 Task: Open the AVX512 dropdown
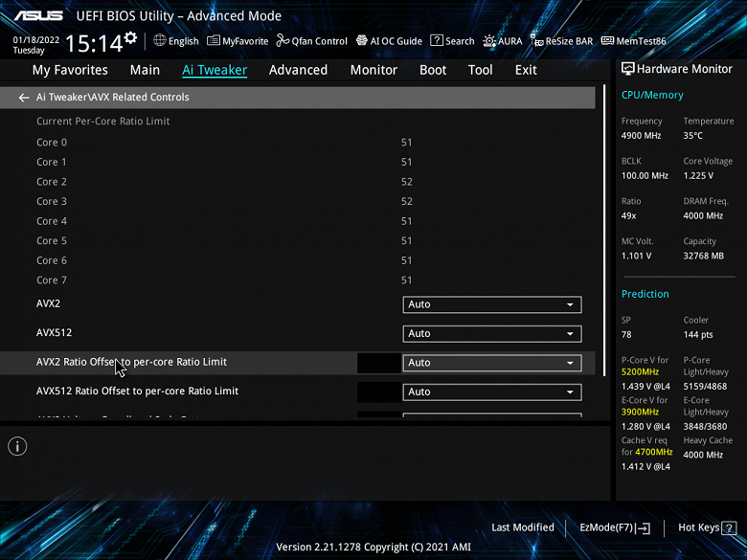[x=492, y=334]
